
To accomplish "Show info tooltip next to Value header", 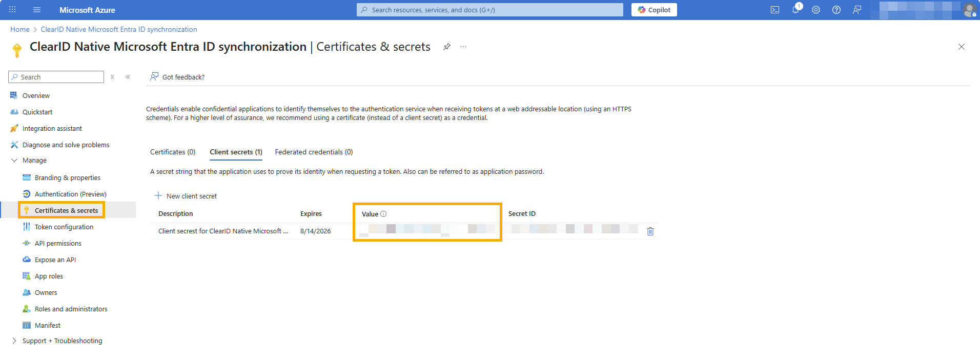I will 383,214.
